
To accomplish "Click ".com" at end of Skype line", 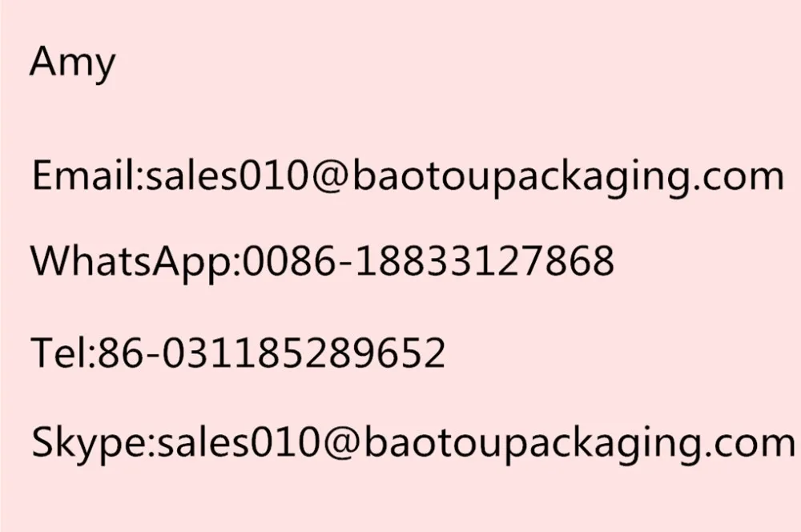I will pyautogui.click(x=751, y=443).
